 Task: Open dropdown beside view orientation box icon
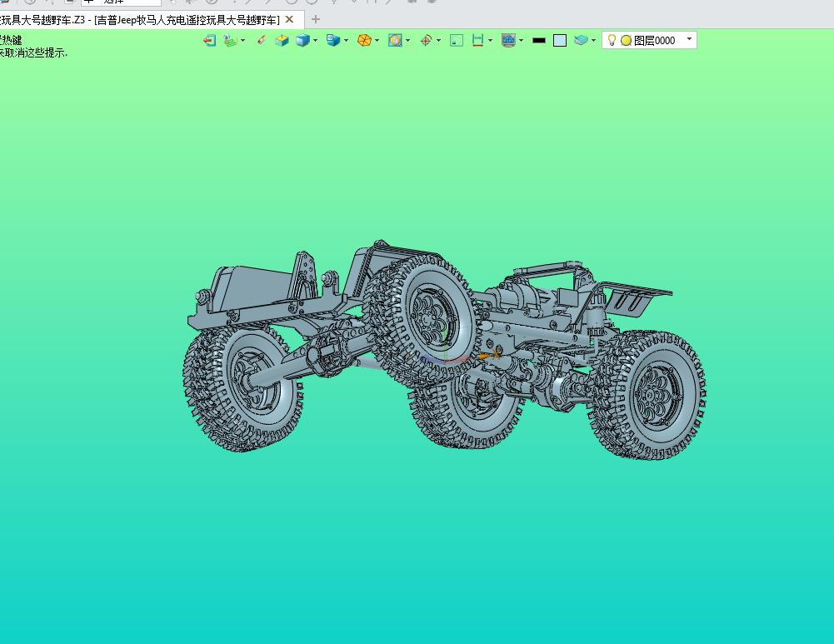pos(347,41)
